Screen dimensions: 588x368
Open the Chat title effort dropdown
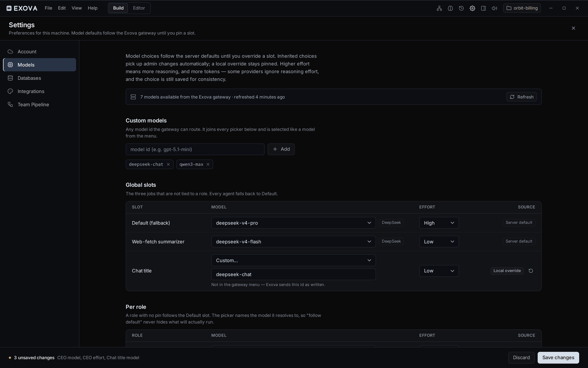(439, 271)
